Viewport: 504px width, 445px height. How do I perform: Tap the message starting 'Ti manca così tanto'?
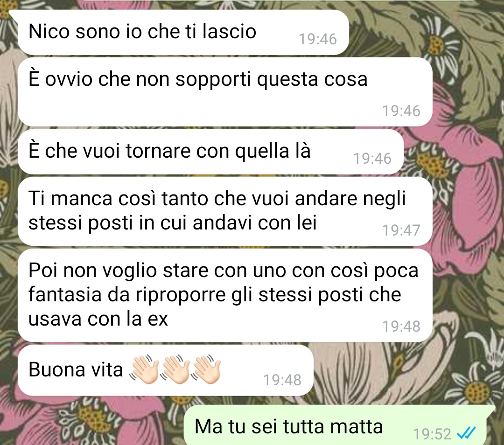click(225, 211)
